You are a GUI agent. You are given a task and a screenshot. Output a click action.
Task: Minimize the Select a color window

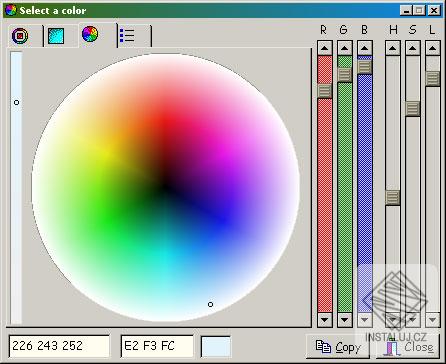pos(406,10)
